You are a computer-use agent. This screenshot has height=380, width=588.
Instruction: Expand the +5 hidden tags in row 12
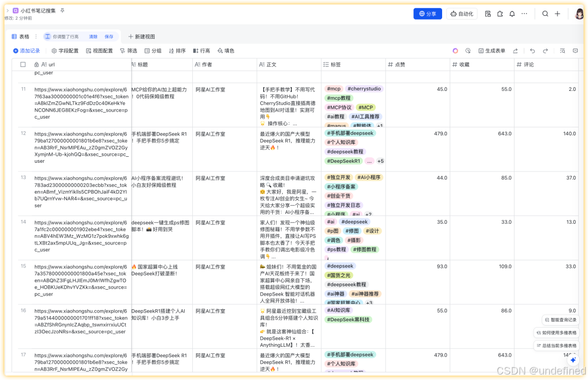pos(380,161)
